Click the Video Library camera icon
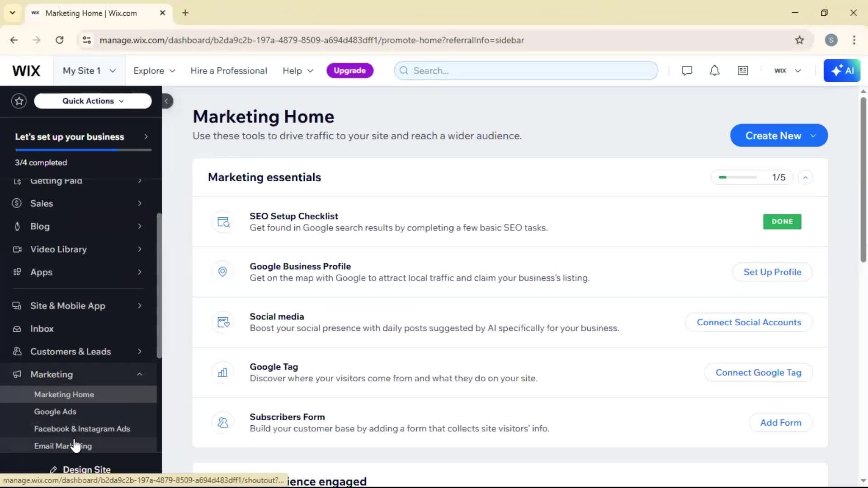Screen dimensions: 868x488 (x=17, y=249)
